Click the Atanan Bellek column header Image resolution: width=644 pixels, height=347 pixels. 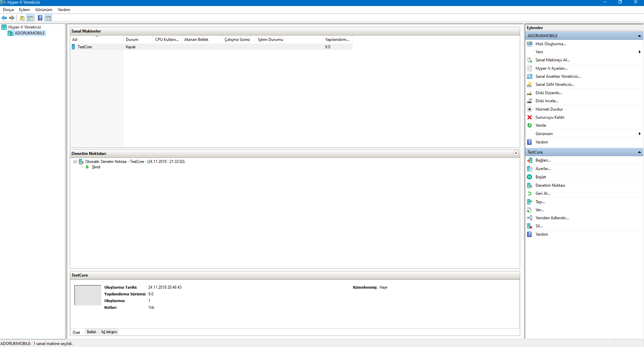202,40
